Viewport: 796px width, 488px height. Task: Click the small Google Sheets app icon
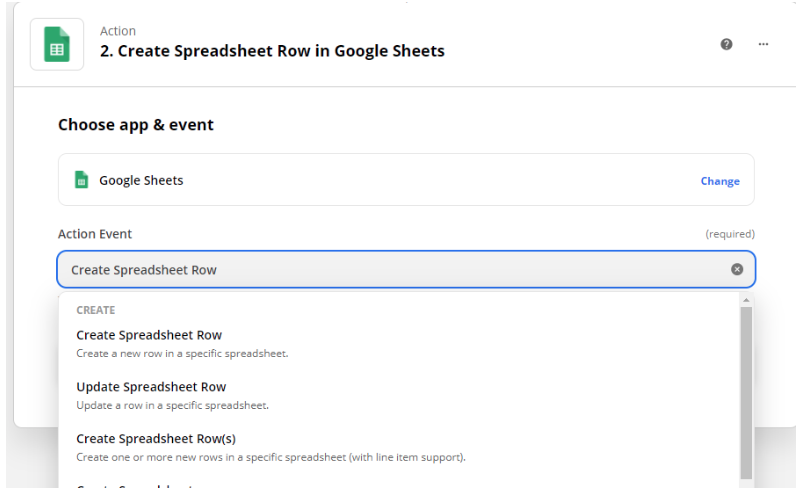click(x=81, y=180)
